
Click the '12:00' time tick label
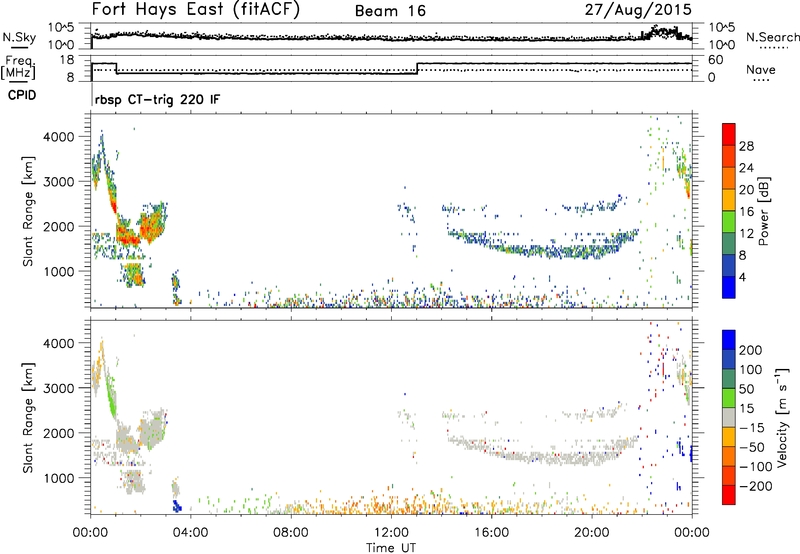click(x=391, y=533)
